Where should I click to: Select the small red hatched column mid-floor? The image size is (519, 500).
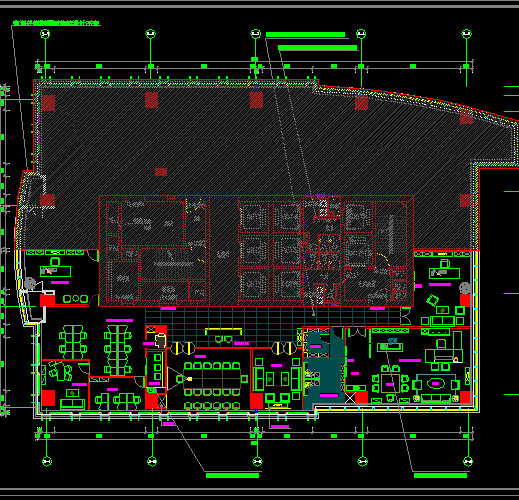click(161, 172)
